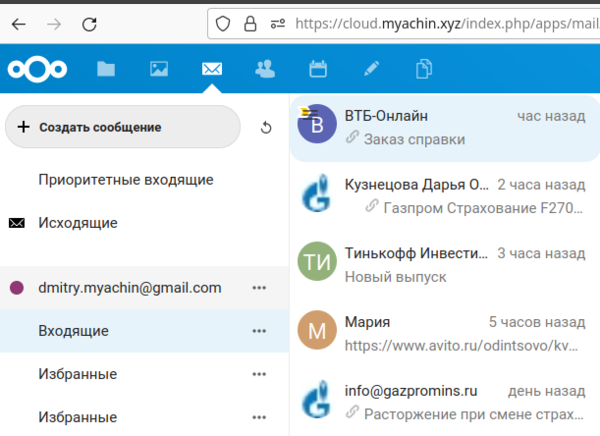Open the Calendar app icon
Screen dimensions: 600x436
[318, 69]
